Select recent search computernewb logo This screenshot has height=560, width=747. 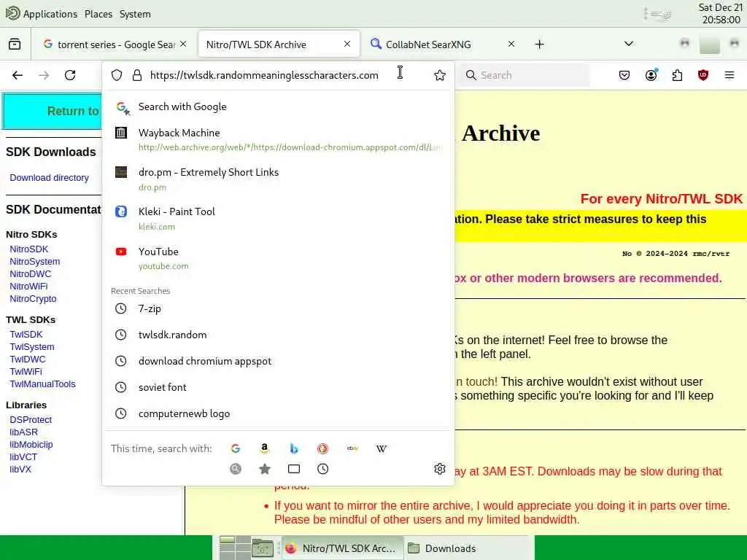pyautogui.click(x=278, y=413)
